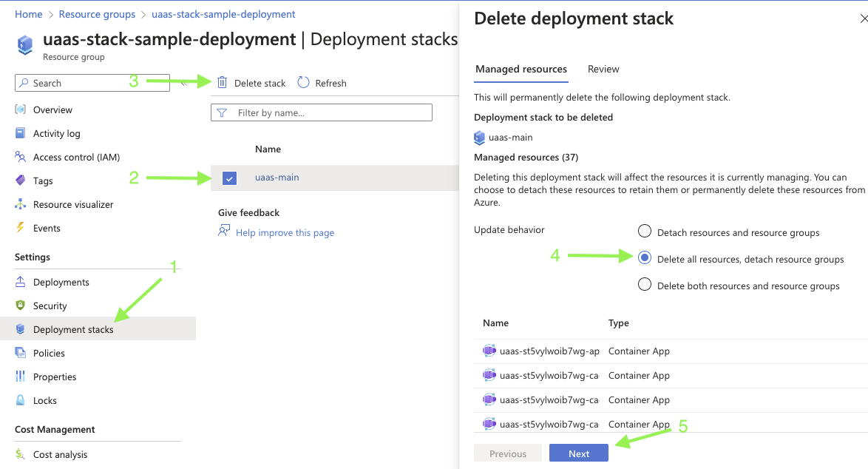This screenshot has width=868, height=469.
Task: Click the resource group cube icon
Action: point(25,45)
